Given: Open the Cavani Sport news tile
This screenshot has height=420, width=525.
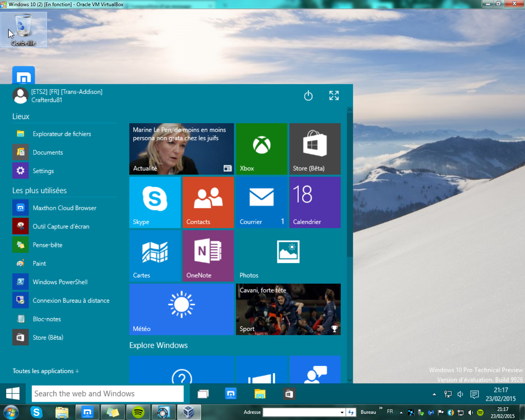Looking at the screenshot, I should pyautogui.click(x=288, y=309).
